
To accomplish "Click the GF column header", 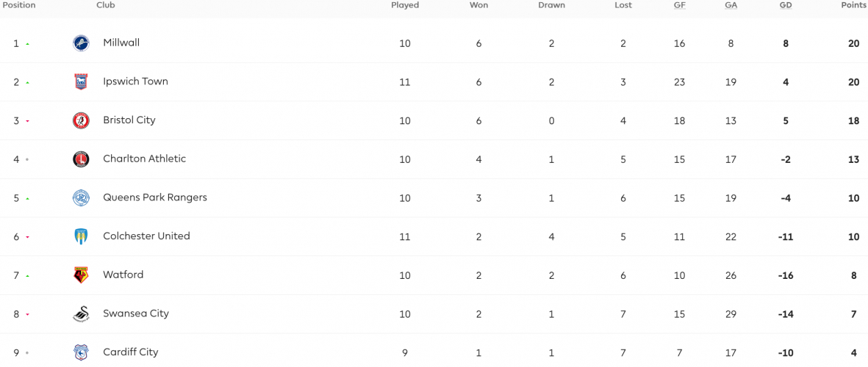I will click(679, 5).
